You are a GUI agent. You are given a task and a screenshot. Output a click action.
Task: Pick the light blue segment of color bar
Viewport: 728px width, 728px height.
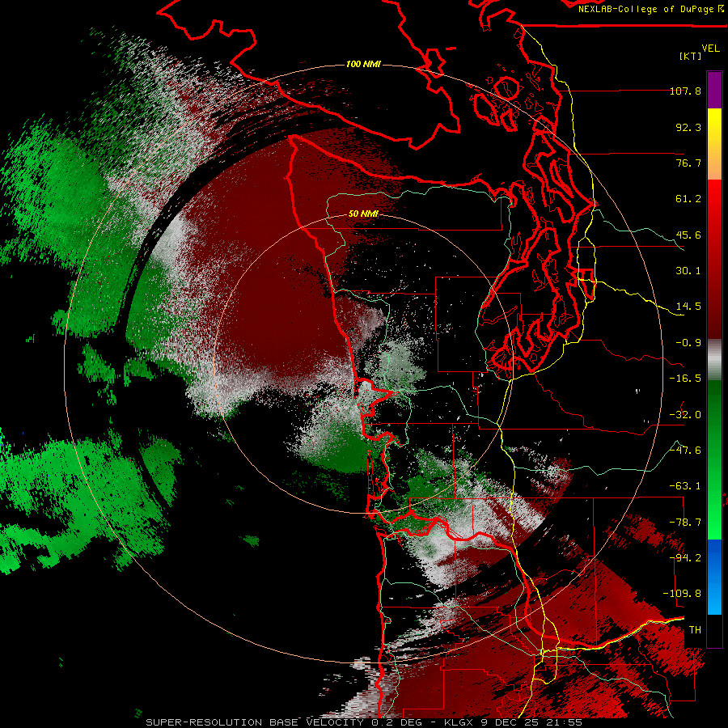click(714, 597)
